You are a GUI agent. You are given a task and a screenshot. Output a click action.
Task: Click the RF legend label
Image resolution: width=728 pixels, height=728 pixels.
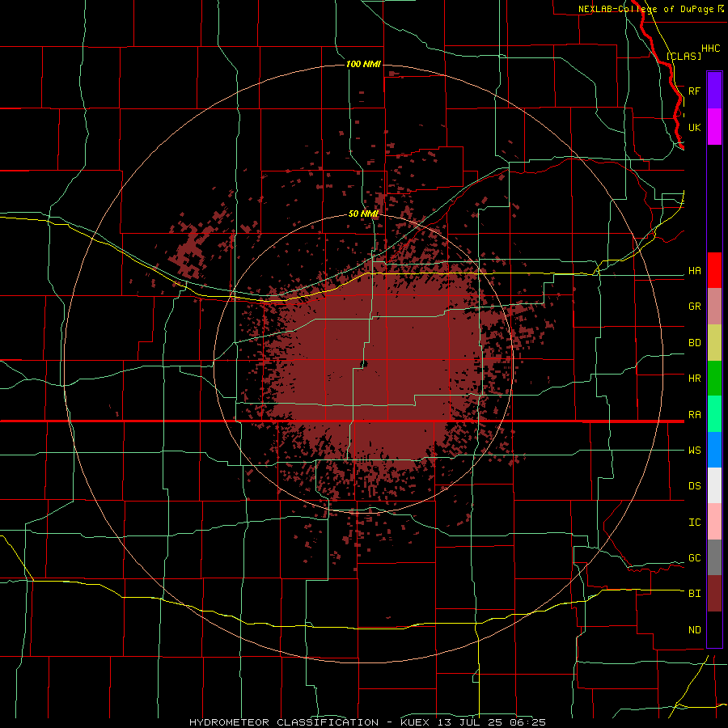click(x=694, y=91)
